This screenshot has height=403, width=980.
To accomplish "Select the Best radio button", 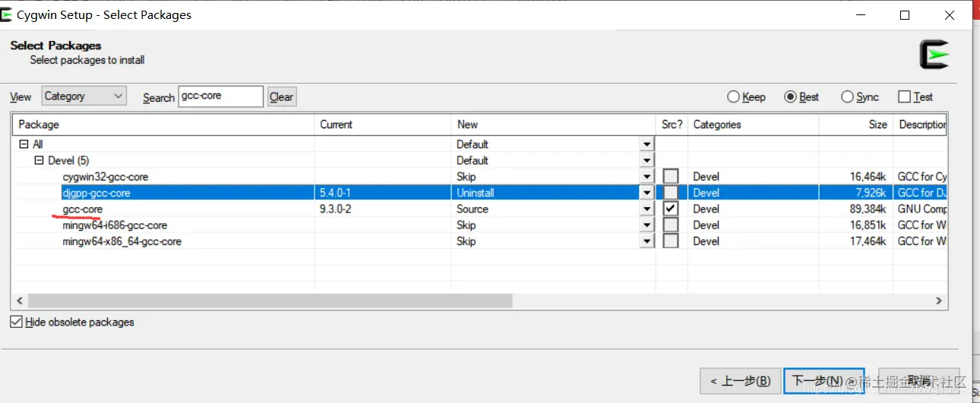I will tap(801, 97).
